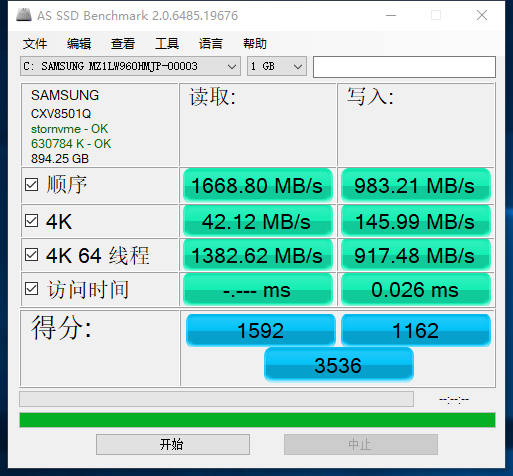
Task: Open the 编辑 menu
Action: [x=79, y=44]
